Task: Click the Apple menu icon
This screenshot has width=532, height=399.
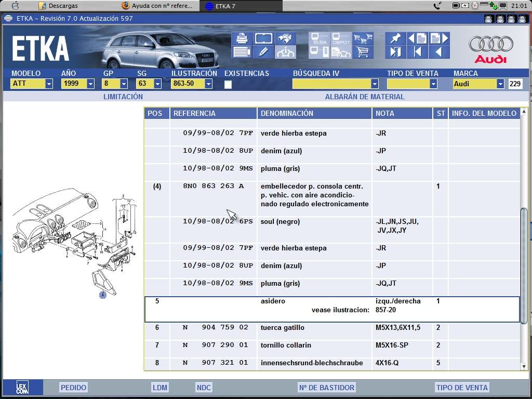Action: tap(15, 5)
